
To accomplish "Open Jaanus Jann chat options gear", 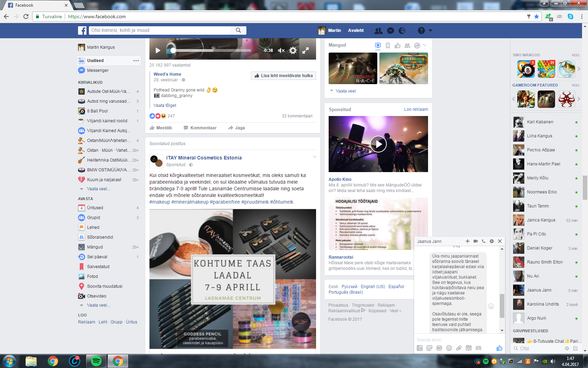I will [x=492, y=241].
